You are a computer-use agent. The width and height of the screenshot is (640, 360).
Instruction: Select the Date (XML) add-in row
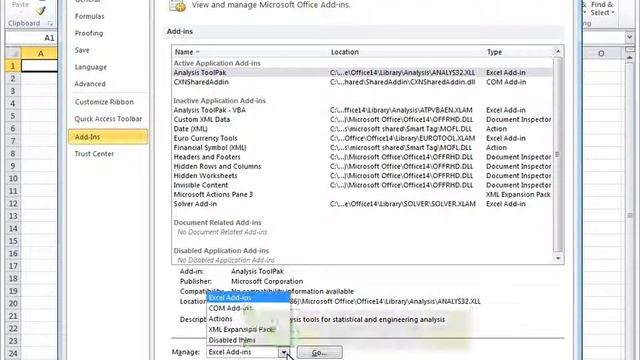pyautogui.click(x=362, y=129)
